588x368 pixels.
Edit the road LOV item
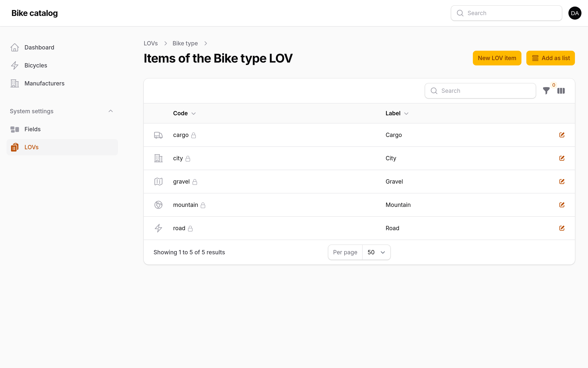coord(562,228)
